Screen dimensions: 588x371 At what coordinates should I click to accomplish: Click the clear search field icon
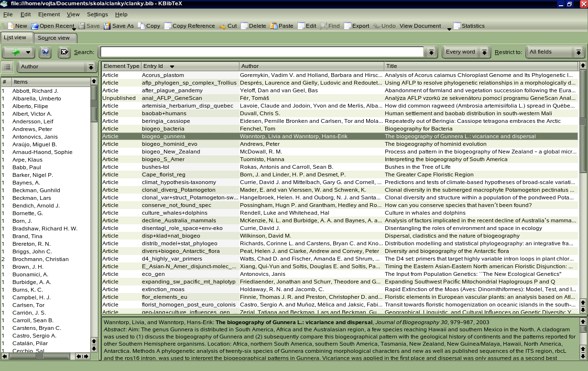[64, 52]
